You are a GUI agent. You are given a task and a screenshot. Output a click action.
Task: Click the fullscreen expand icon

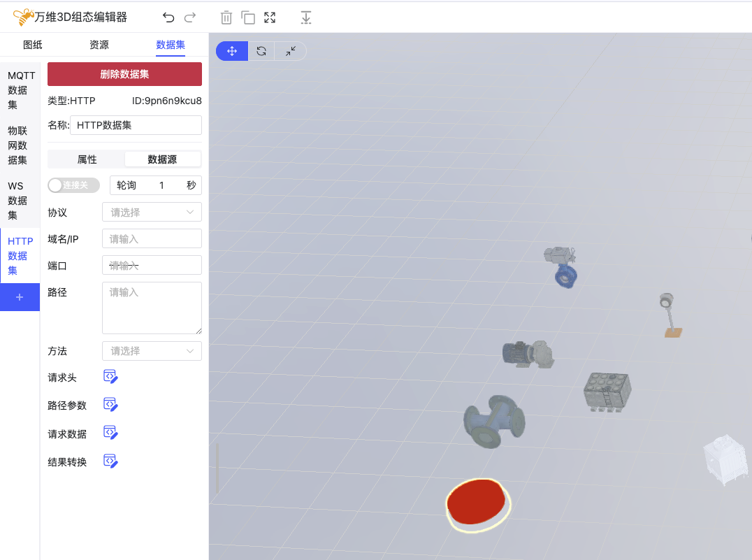point(270,17)
